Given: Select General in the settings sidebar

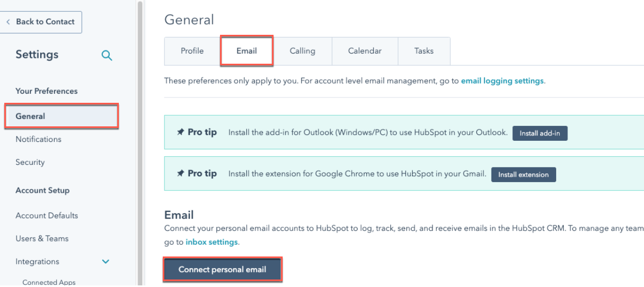Looking at the screenshot, I should (31, 116).
